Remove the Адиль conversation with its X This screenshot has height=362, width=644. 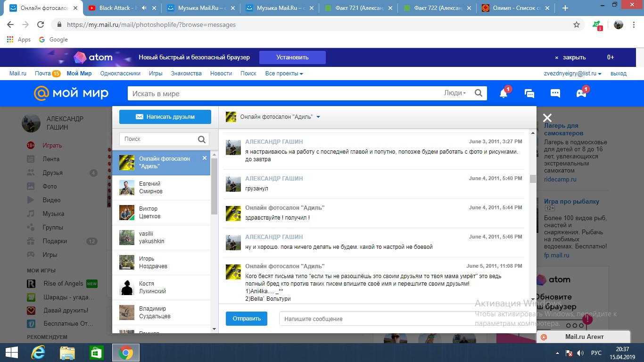pyautogui.click(x=205, y=158)
